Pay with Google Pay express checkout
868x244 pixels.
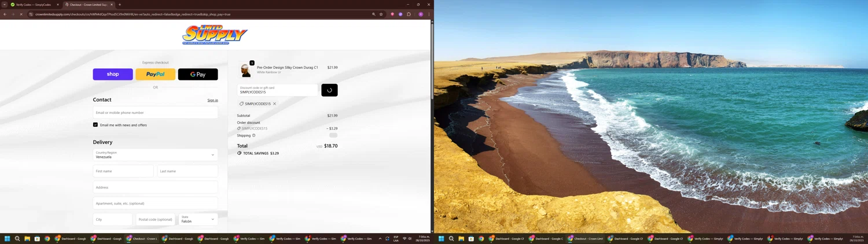click(x=198, y=74)
